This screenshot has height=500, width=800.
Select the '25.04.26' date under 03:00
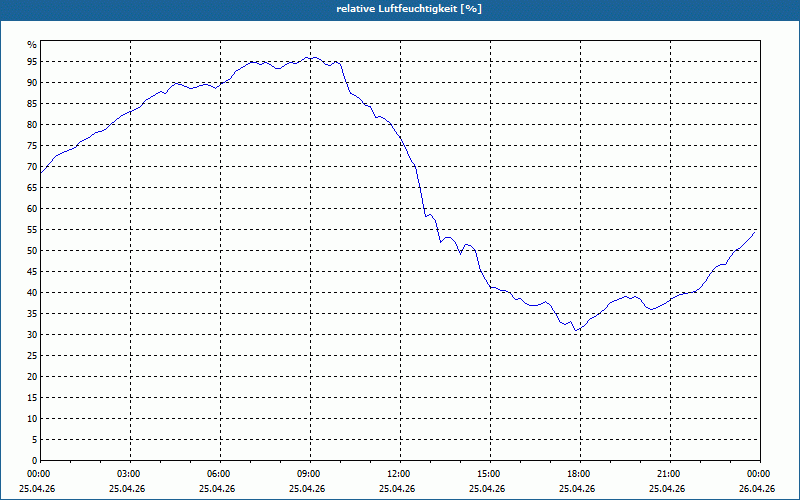point(127,489)
